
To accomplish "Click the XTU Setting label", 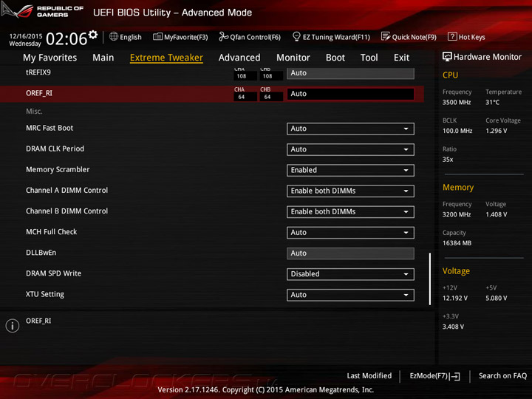I will pos(45,294).
